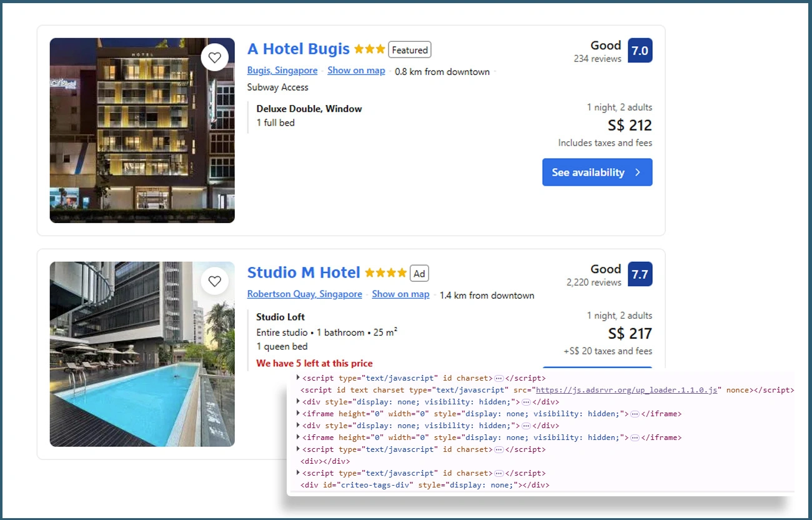Select the criteo-tags-div element line
This screenshot has width=812, height=520.
[425, 486]
